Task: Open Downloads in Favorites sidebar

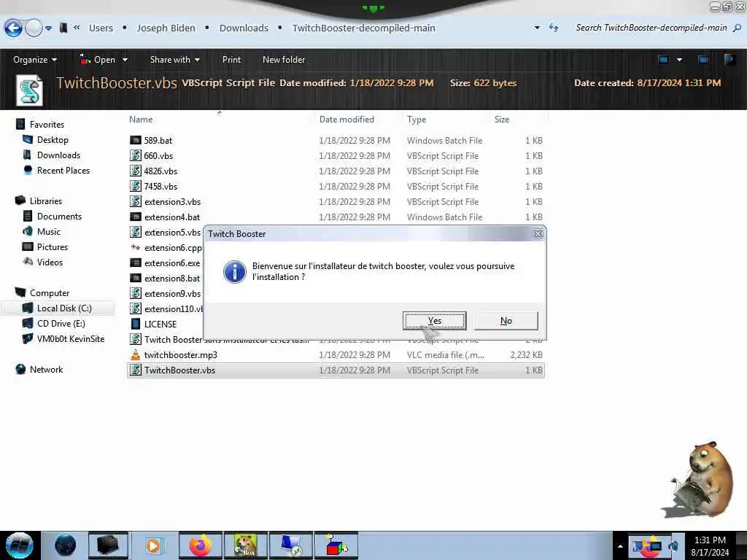Action: click(58, 155)
